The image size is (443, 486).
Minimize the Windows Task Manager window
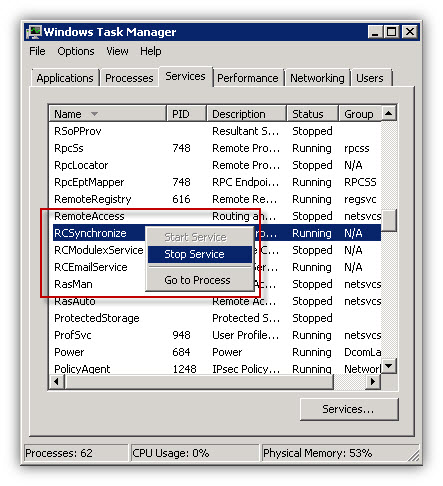[375, 32]
